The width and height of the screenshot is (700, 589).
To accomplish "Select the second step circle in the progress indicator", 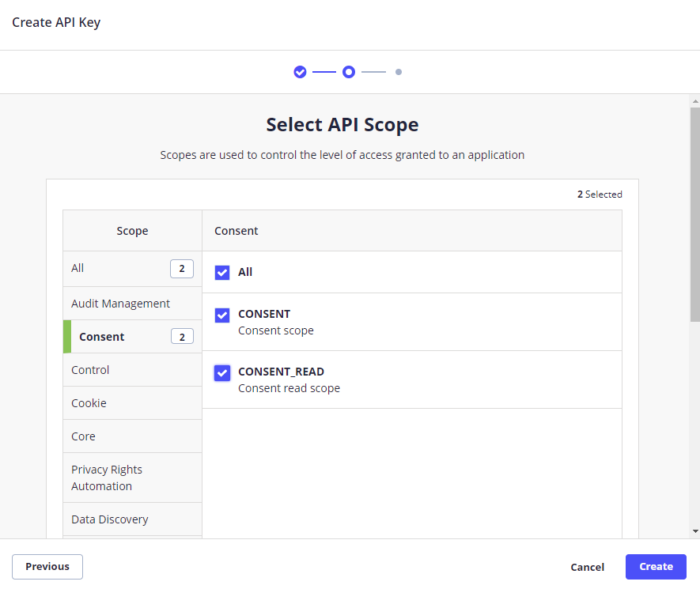I will 348,71.
